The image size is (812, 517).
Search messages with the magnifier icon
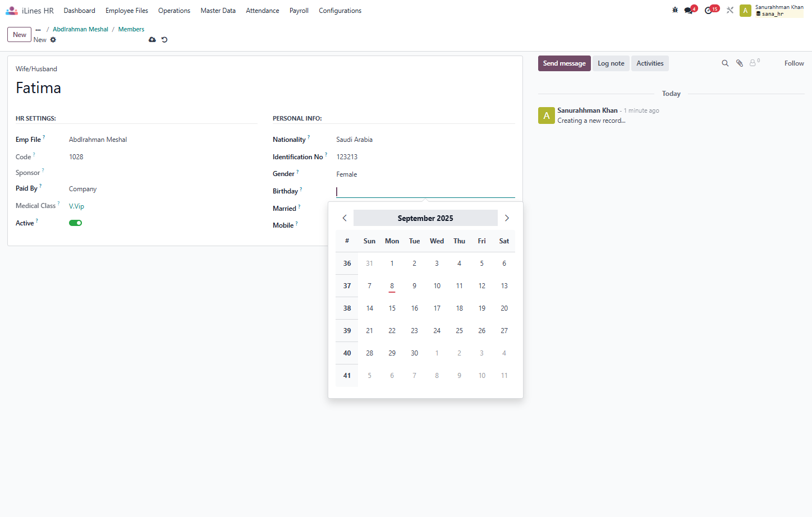(x=725, y=63)
